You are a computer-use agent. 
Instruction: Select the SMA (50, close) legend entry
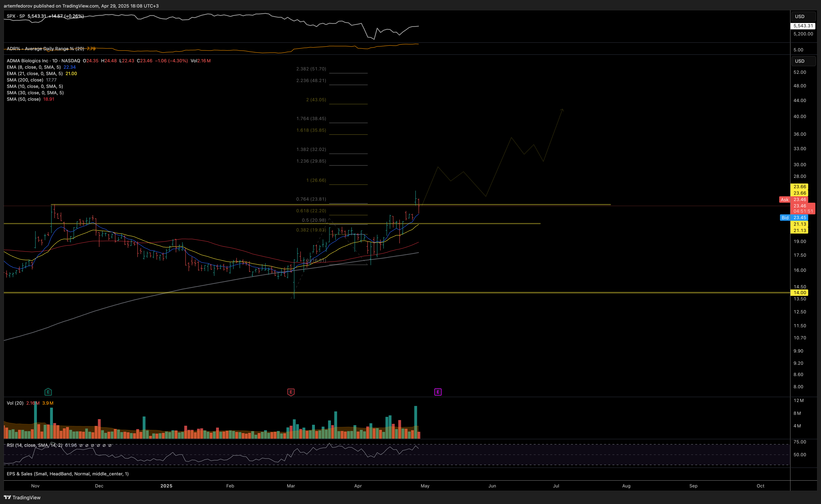[x=24, y=99]
